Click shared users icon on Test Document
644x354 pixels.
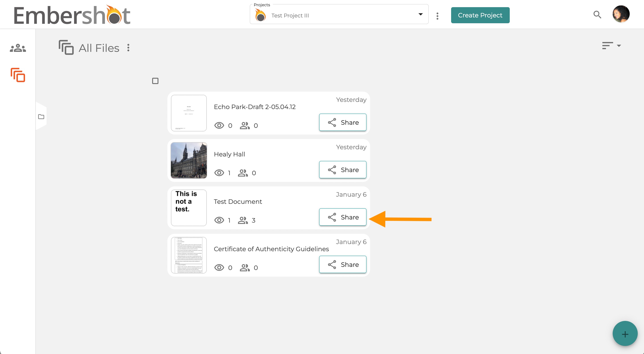[243, 220]
